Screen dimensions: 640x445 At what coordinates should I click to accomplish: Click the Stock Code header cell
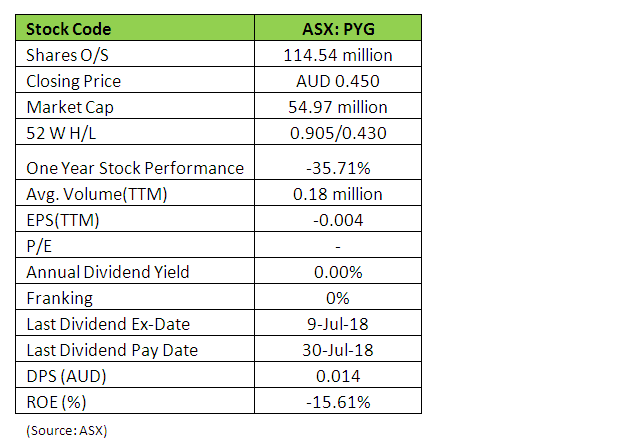(x=69, y=29)
